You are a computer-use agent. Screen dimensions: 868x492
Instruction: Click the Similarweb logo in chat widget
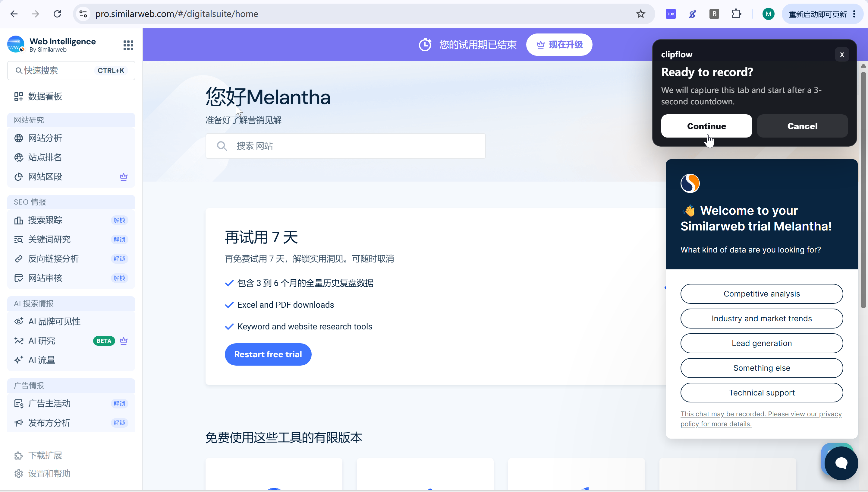tap(690, 183)
